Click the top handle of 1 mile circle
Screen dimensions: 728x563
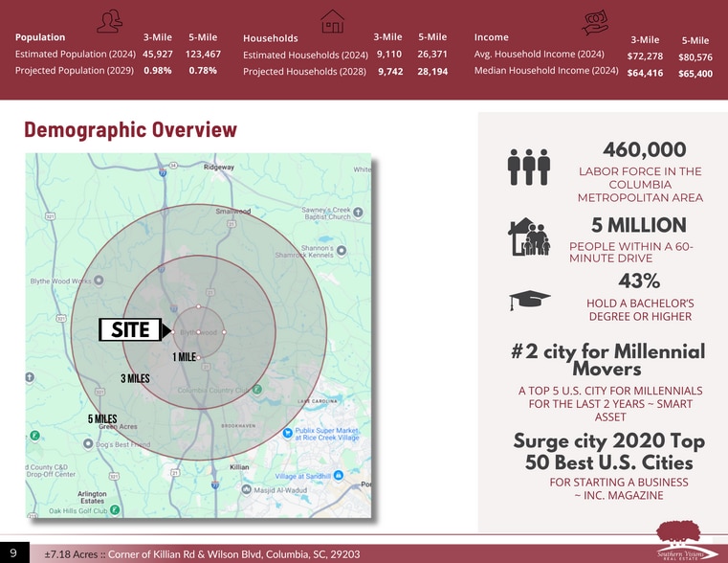198,306
